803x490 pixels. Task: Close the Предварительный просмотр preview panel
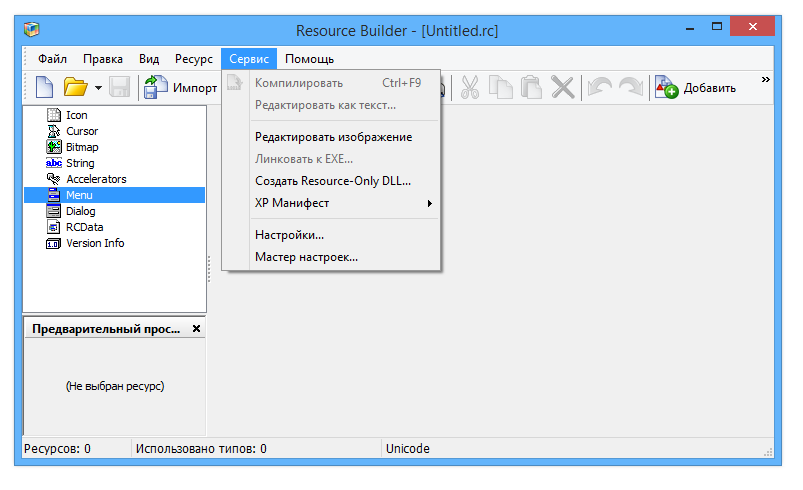tap(196, 329)
